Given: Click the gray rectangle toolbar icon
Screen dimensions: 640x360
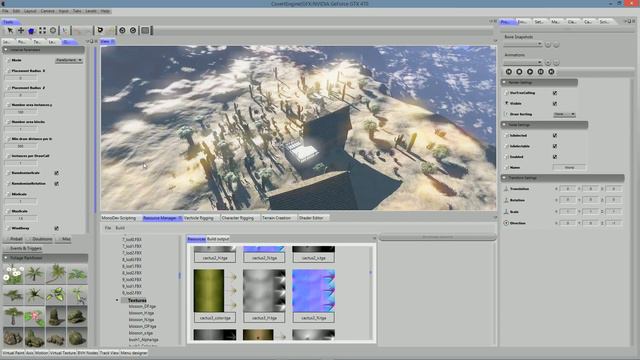Looking at the screenshot, I should pos(145,31).
